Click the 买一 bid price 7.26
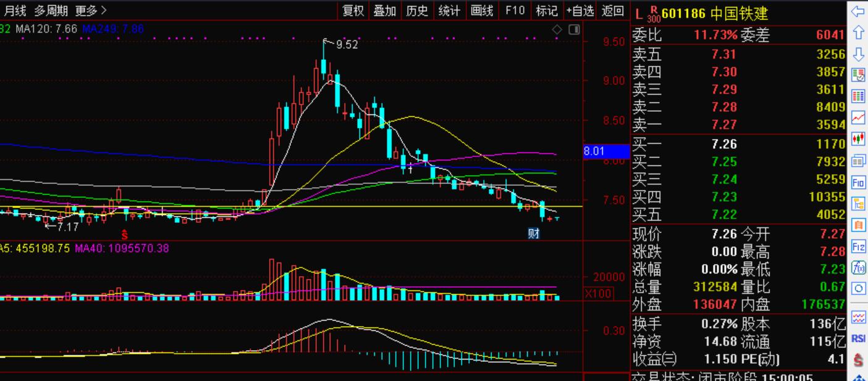This screenshot has height=381, width=868. click(x=724, y=144)
